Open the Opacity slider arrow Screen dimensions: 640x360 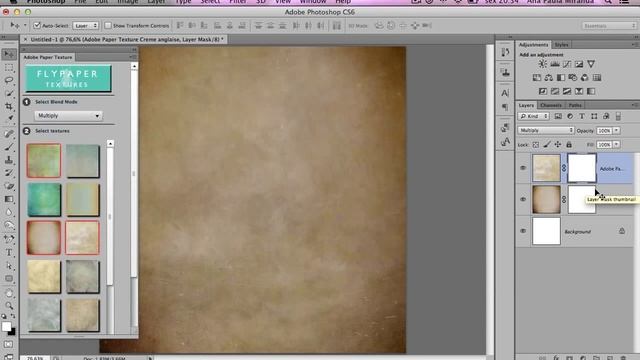(x=616, y=131)
